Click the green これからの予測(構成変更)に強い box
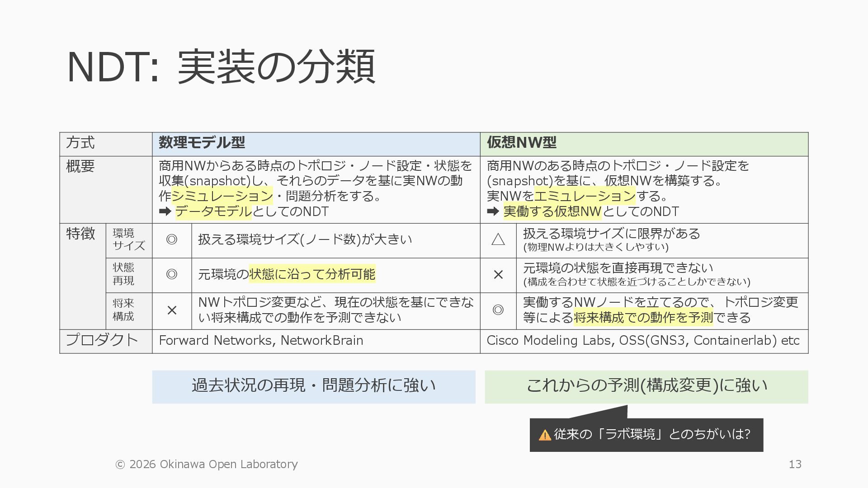Image resolution: width=868 pixels, height=488 pixels. (x=646, y=386)
